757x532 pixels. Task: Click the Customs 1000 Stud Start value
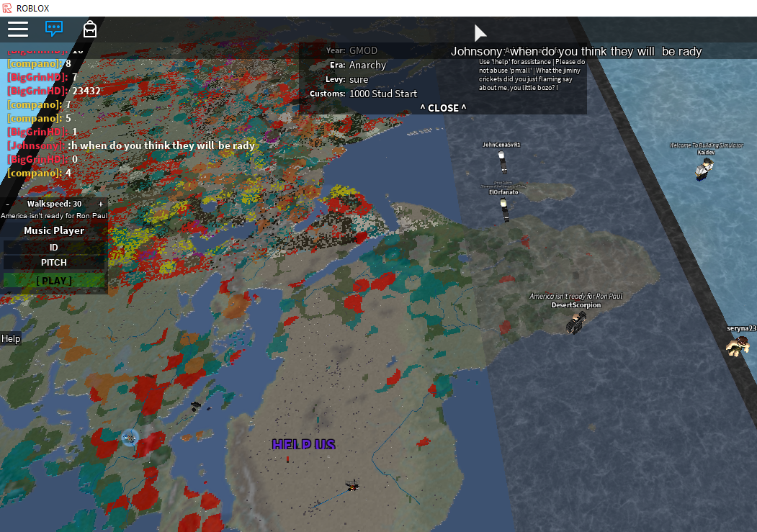point(383,94)
